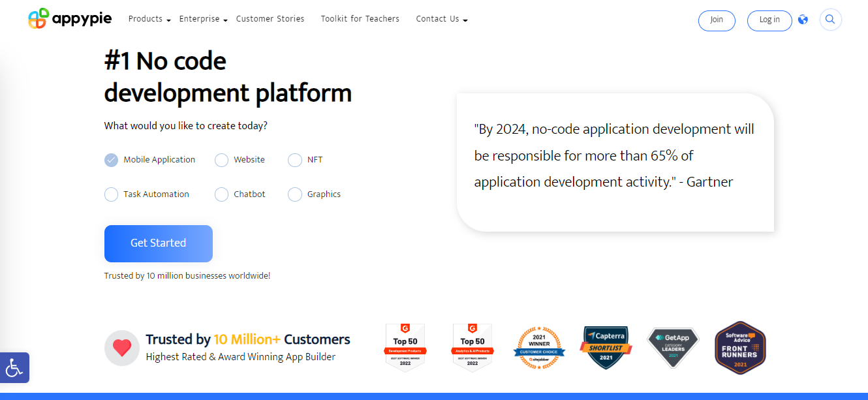Screen dimensions: 868x400
Task: Pick the Chatbot option
Action: tap(240, 194)
